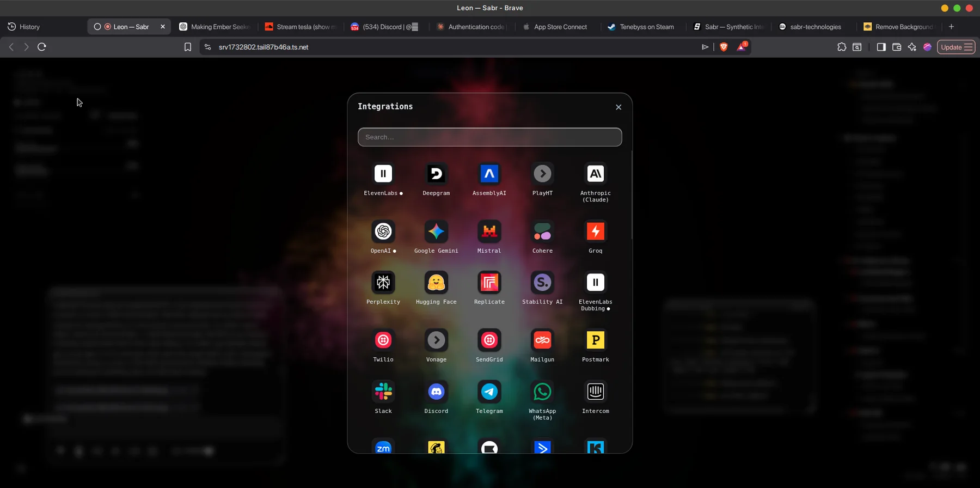Choose the Discord integration icon
The image size is (980, 488).
point(436,392)
